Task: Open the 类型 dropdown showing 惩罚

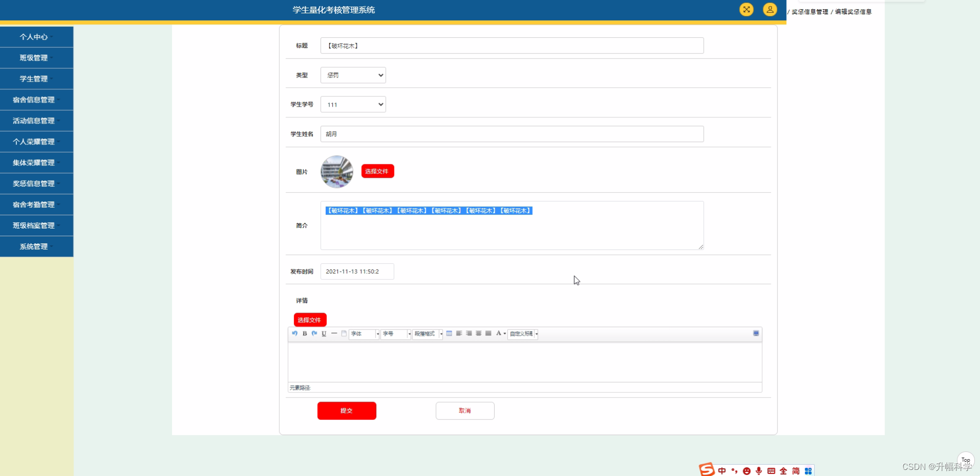Action: pos(353,75)
